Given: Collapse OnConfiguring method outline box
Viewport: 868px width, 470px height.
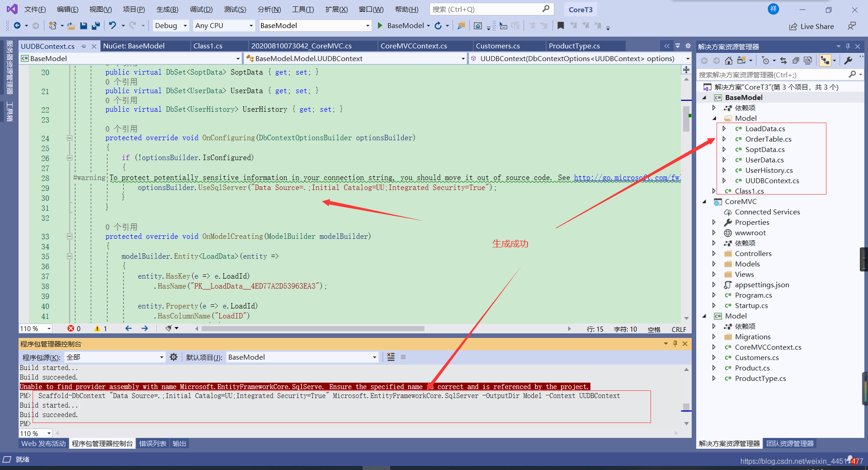Looking at the screenshot, I should tap(69, 138).
